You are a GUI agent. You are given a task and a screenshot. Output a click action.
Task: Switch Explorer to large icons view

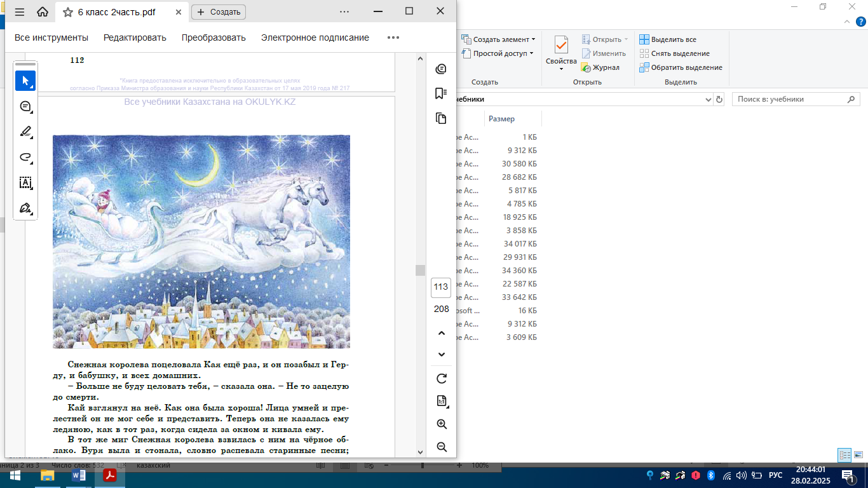[x=858, y=455]
